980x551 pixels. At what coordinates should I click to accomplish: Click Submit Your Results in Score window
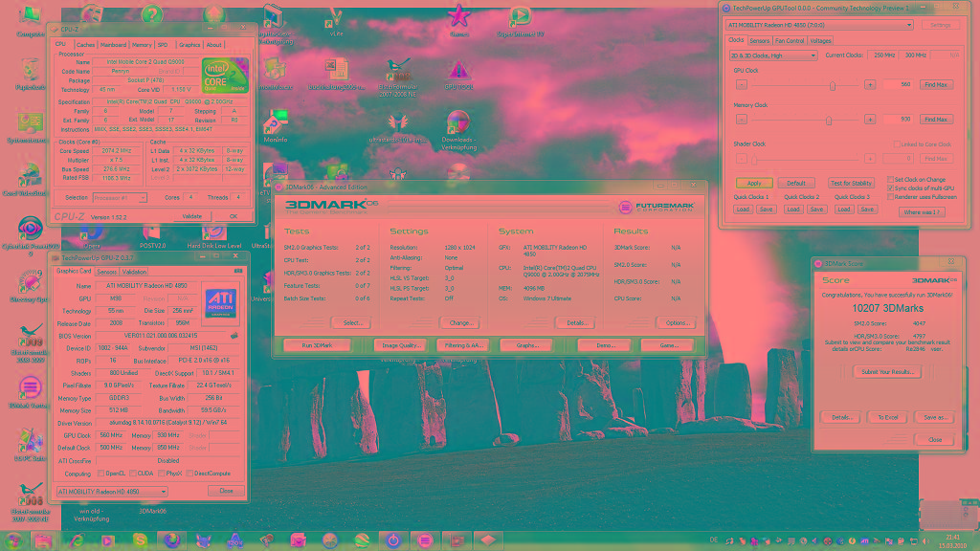pos(887,372)
